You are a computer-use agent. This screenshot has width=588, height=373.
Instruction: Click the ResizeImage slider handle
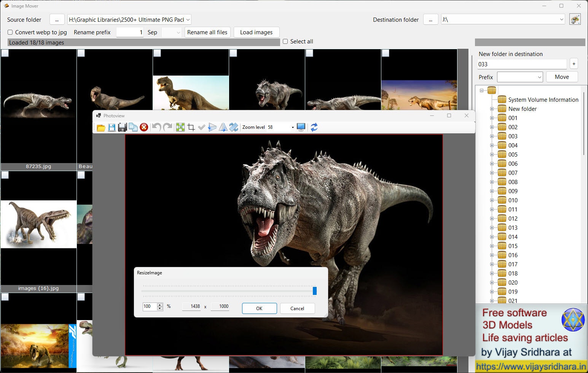pos(314,291)
